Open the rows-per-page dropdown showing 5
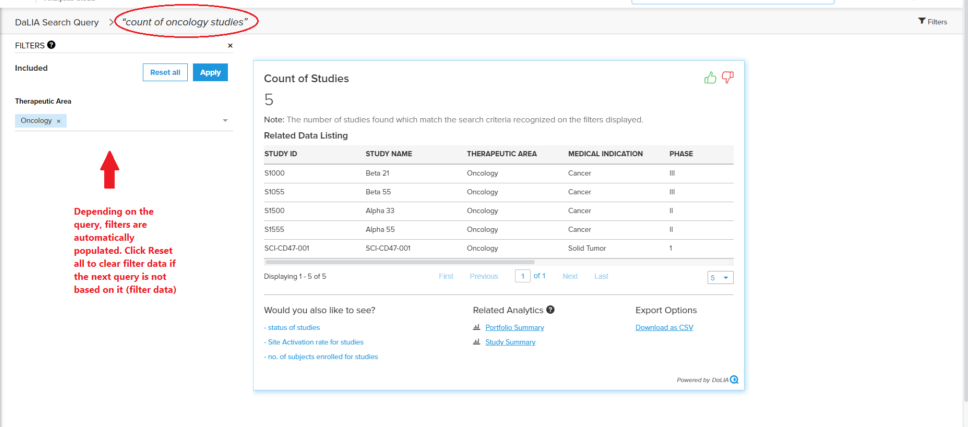The height and width of the screenshot is (427, 968). click(720, 278)
